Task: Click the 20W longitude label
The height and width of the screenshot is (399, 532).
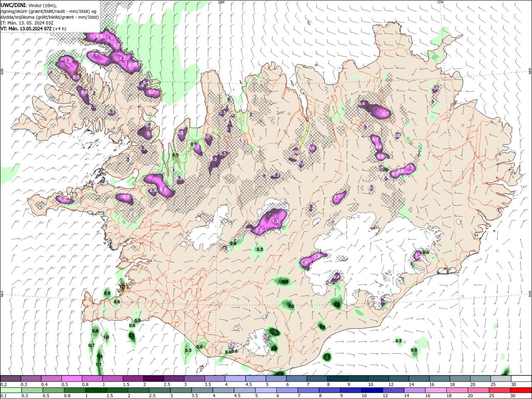Action: (221, 2)
